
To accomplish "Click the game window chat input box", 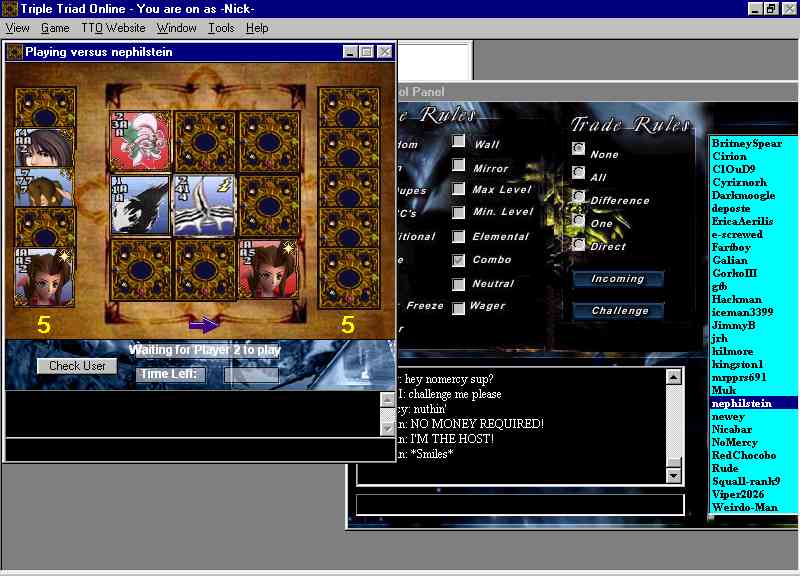I will (x=199, y=449).
